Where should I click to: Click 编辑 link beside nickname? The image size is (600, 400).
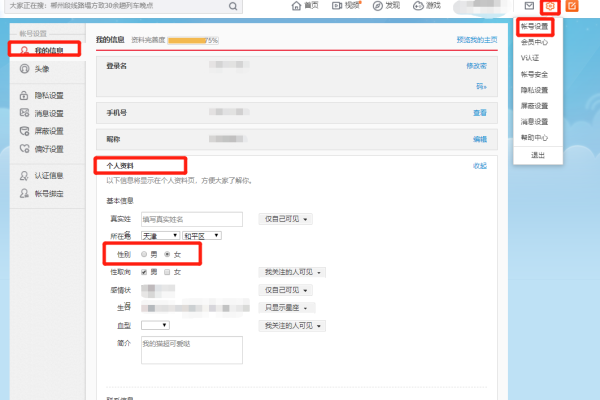pos(480,139)
